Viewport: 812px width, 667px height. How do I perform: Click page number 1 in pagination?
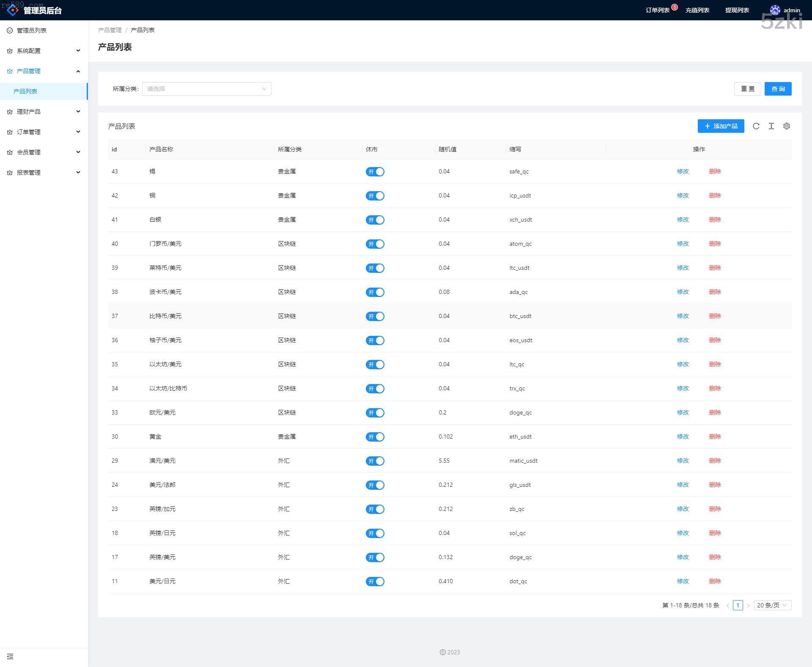tap(738, 605)
